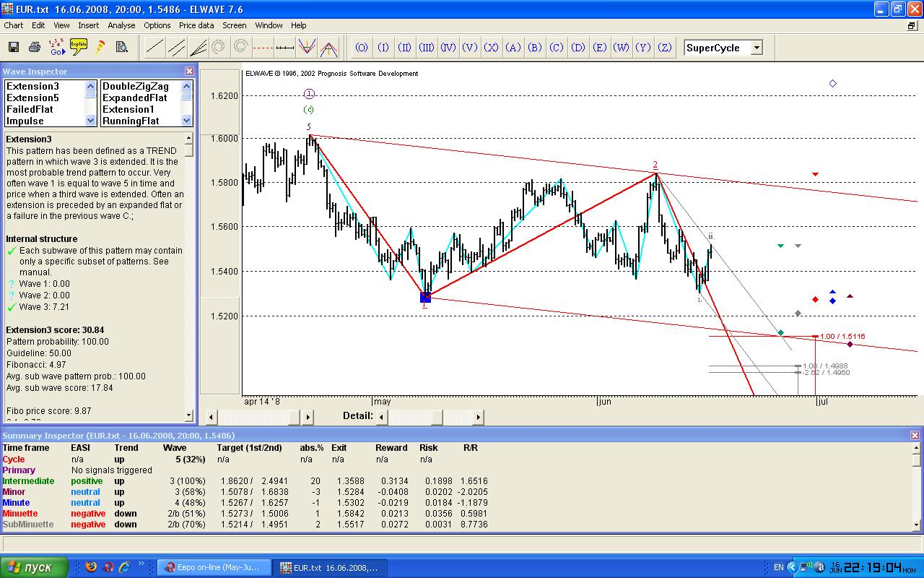This screenshot has width=924, height=578.
Task: Open the Explain speech bubble tool
Action: (79, 47)
